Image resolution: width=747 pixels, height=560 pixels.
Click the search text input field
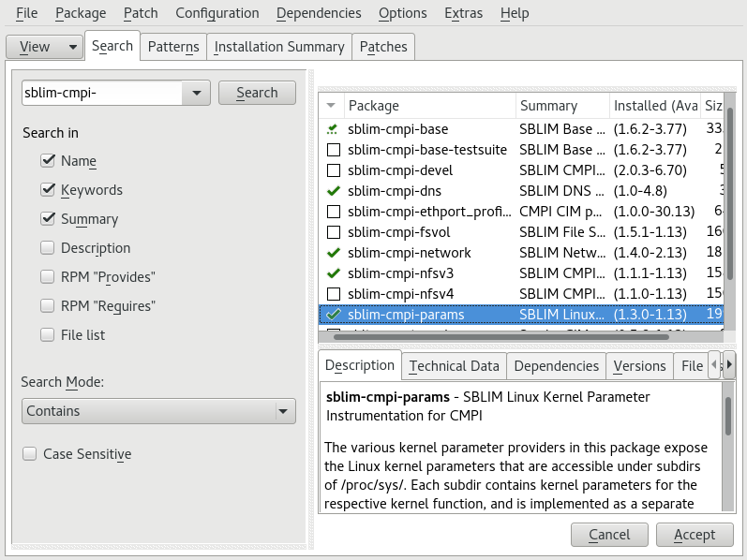click(101, 93)
